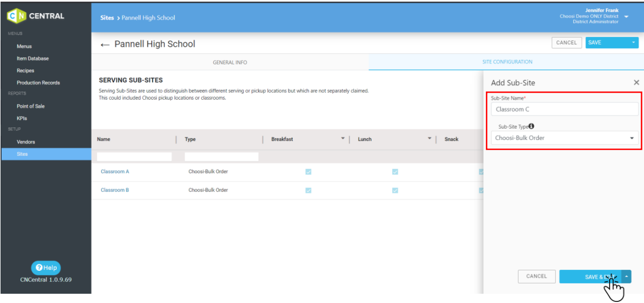
Task: Open Vendors in the sidebar
Action: tap(26, 142)
